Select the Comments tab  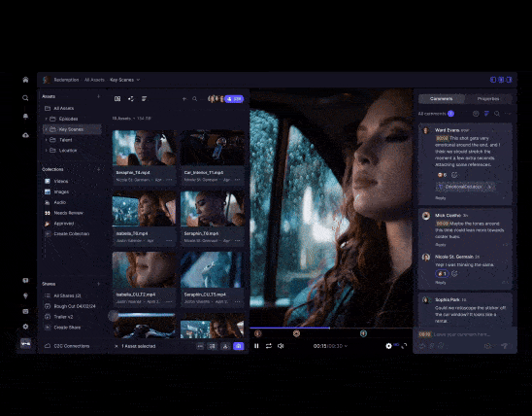[x=442, y=99]
